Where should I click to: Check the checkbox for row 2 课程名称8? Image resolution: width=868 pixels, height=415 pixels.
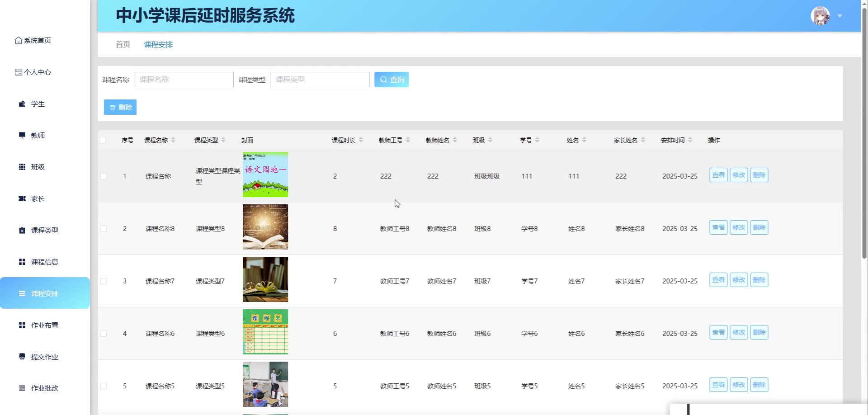click(104, 229)
